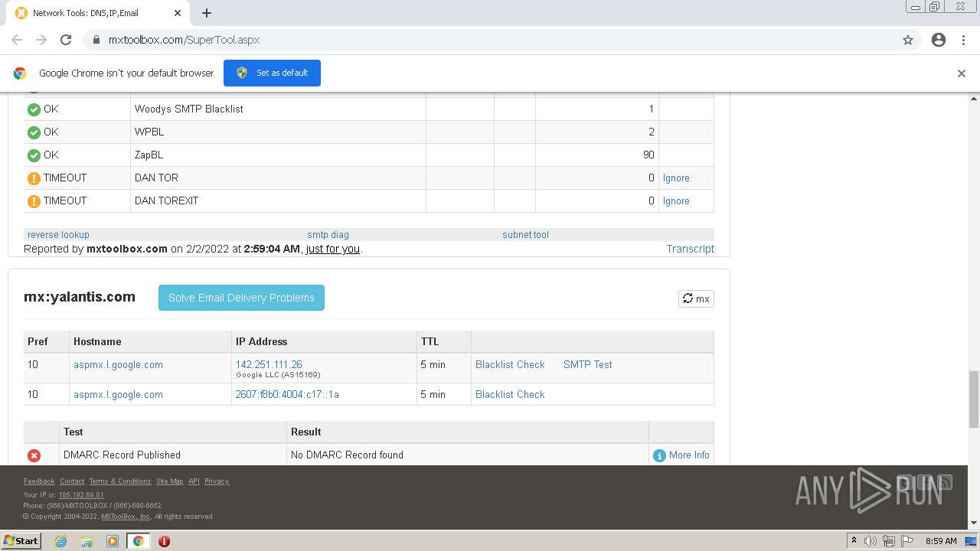Launch Internet Explorer from taskbar
The width and height of the screenshot is (980, 551).
click(x=61, y=541)
